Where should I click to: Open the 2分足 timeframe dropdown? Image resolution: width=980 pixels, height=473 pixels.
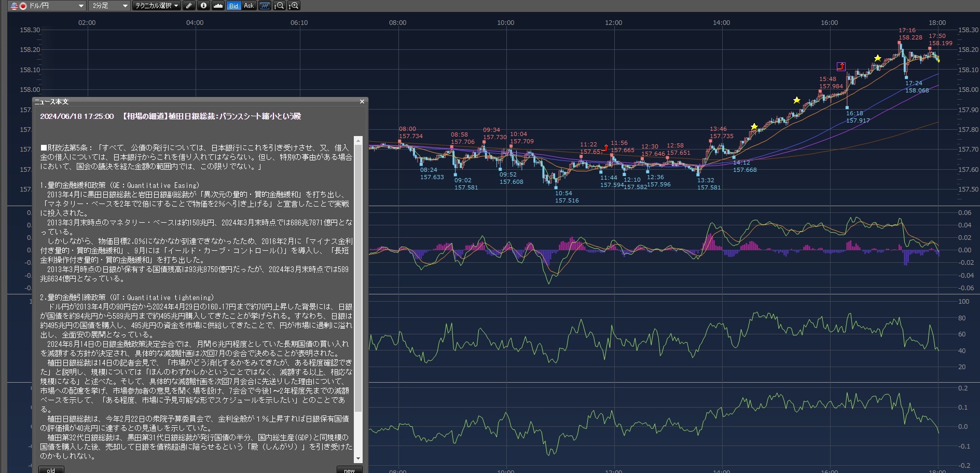click(x=109, y=6)
